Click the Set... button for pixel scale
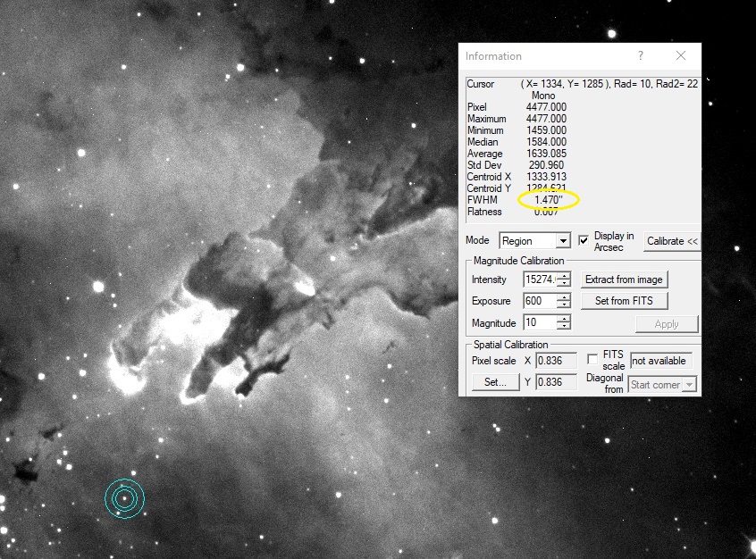The height and width of the screenshot is (559, 756). tap(495, 382)
